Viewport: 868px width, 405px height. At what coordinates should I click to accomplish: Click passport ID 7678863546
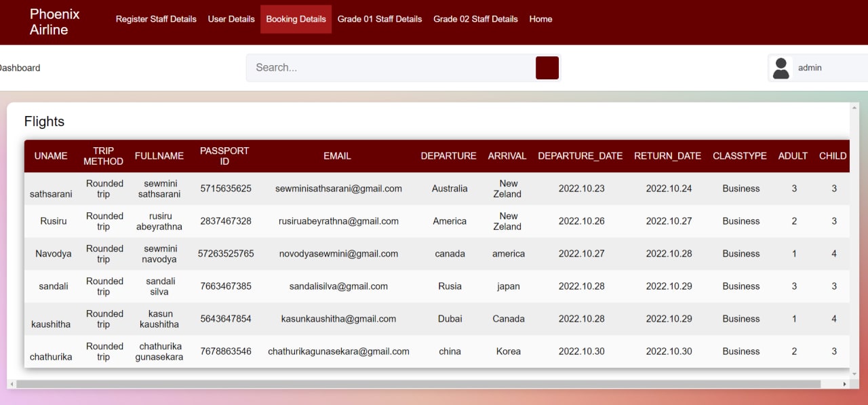pyautogui.click(x=226, y=351)
